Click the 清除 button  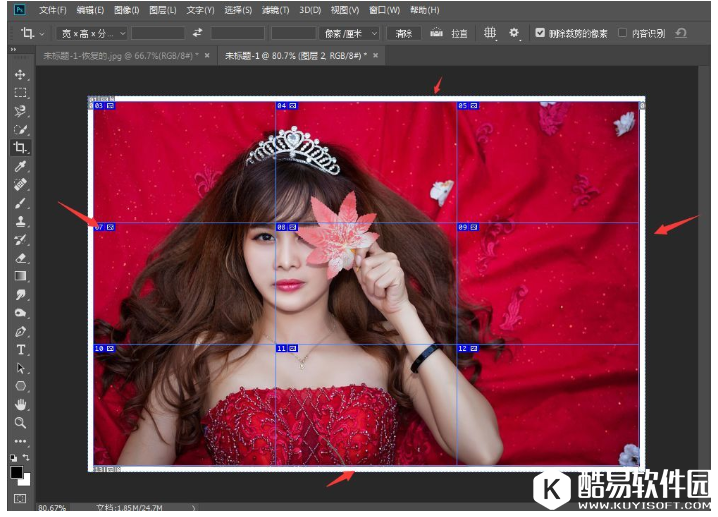403,33
